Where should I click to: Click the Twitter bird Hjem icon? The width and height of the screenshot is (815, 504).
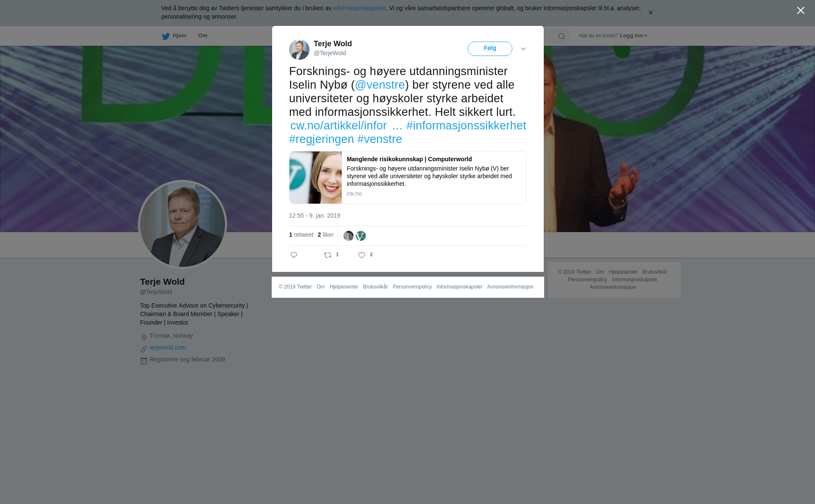point(166,36)
